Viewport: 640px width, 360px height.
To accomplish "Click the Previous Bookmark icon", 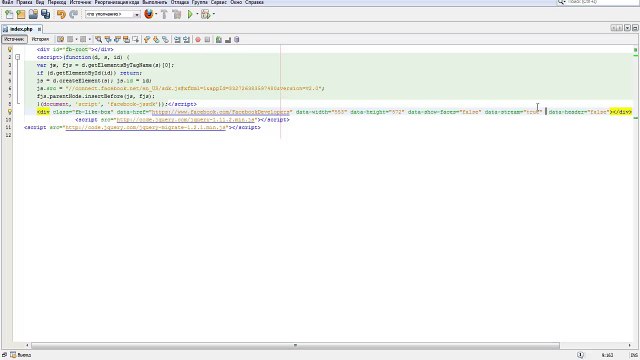I will (x=147, y=40).
